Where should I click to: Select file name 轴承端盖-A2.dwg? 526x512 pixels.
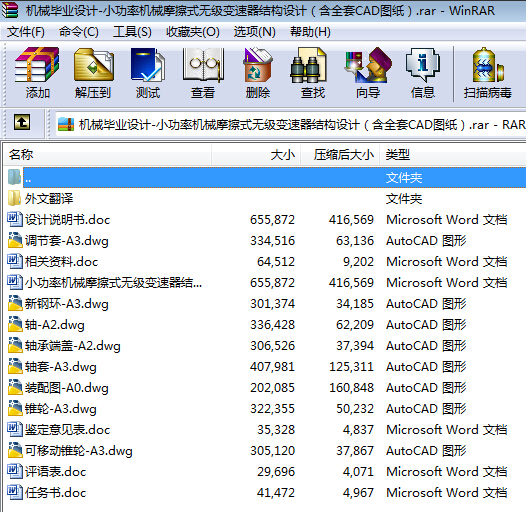73,346
